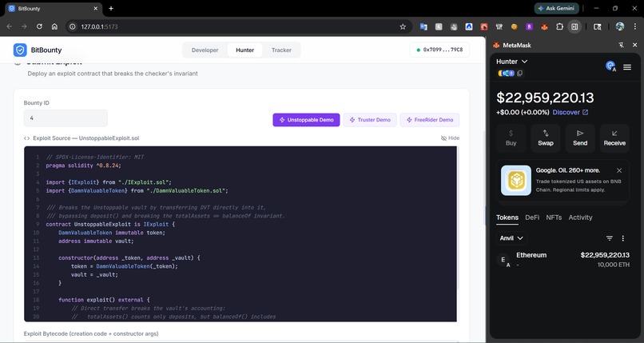Load the FreeRider Demo exploit
This screenshot has width=644, height=343.
coord(430,120)
